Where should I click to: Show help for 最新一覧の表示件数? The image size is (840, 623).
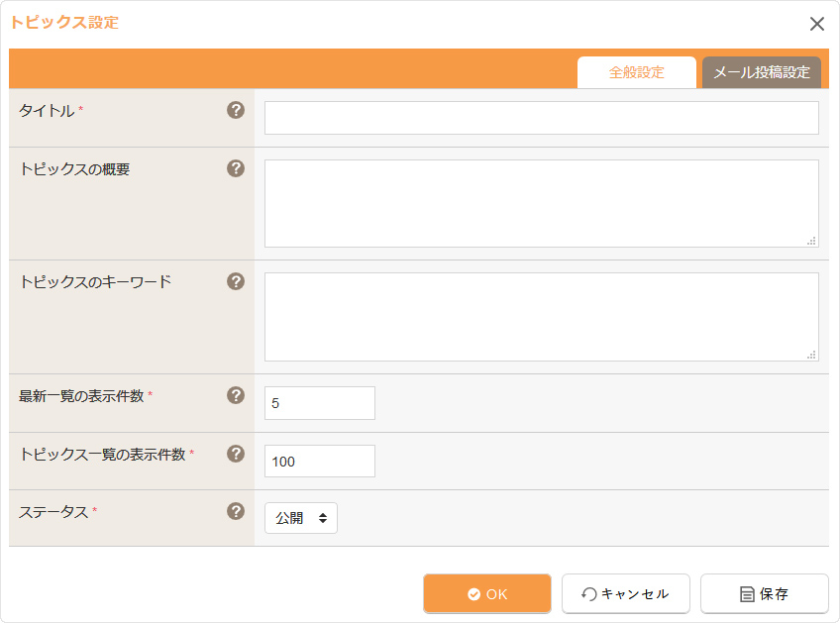point(236,395)
